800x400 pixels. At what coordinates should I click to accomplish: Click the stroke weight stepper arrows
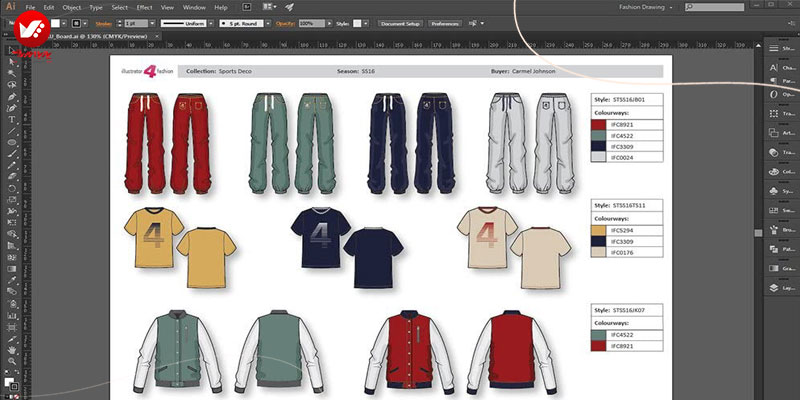coord(119,23)
